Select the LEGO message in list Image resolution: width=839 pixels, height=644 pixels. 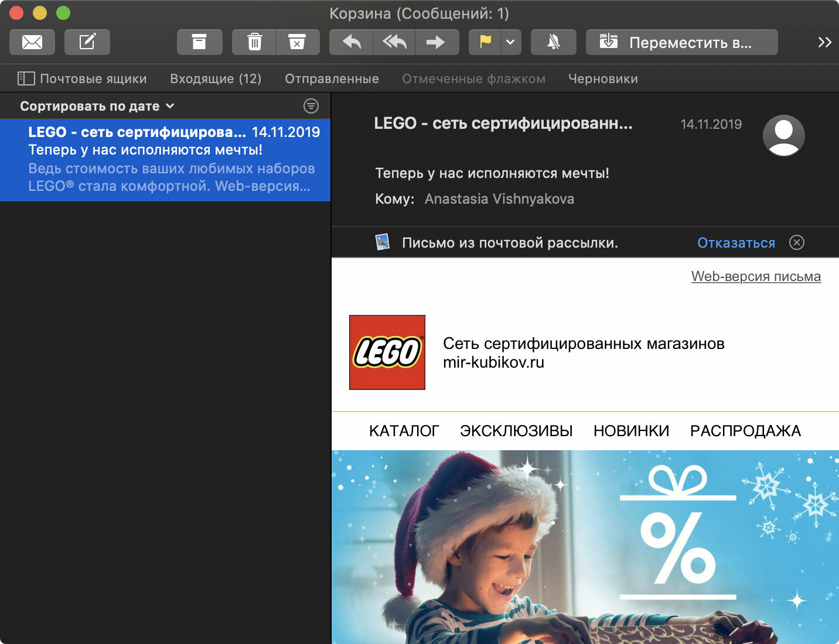click(165, 160)
